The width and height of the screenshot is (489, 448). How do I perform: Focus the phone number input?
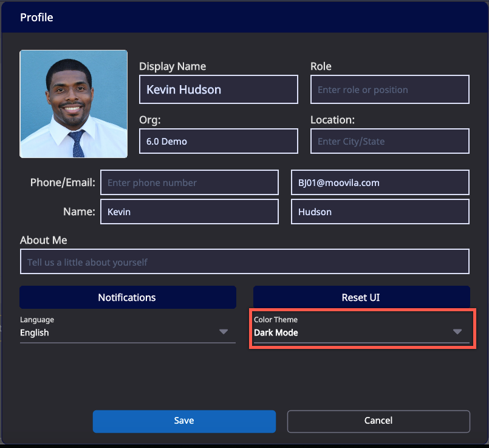(189, 182)
